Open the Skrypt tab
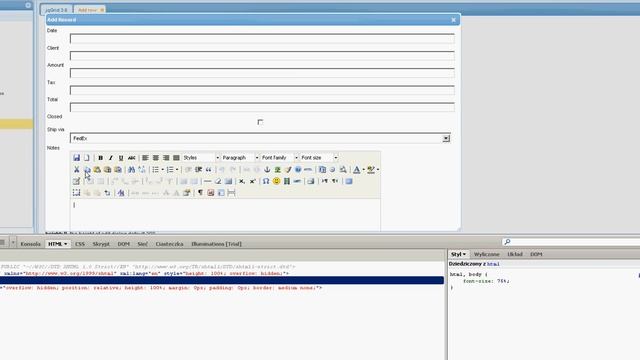 pos(101,244)
